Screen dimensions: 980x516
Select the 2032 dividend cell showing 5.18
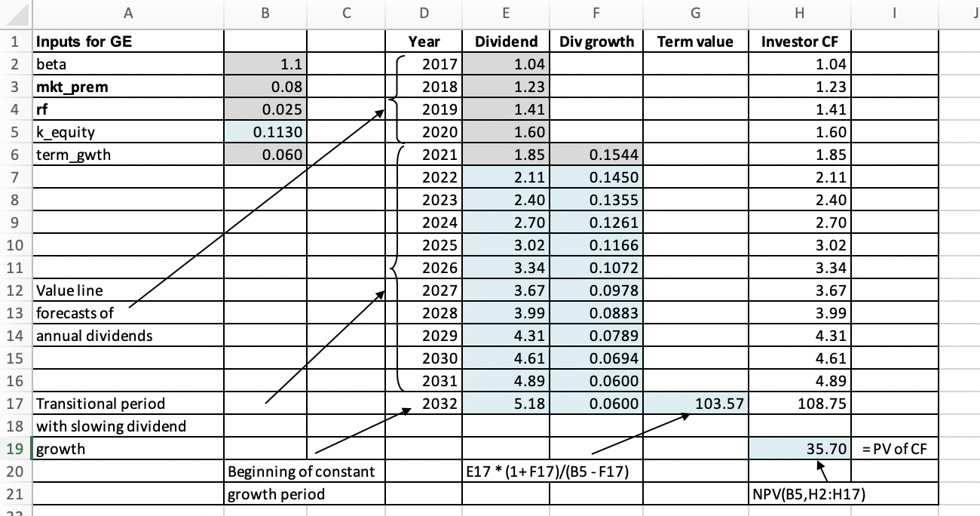tap(506, 404)
